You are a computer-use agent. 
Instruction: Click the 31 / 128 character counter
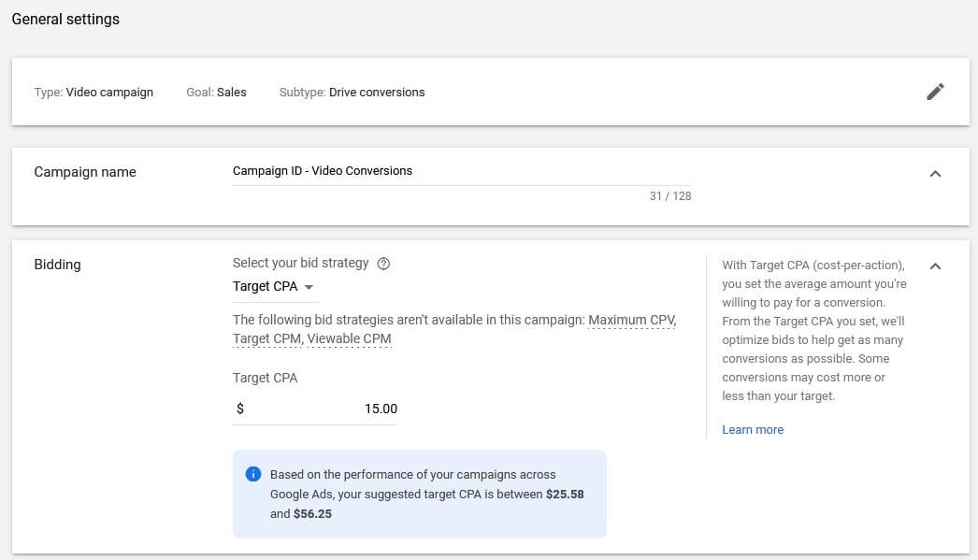pyautogui.click(x=670, y=196)
